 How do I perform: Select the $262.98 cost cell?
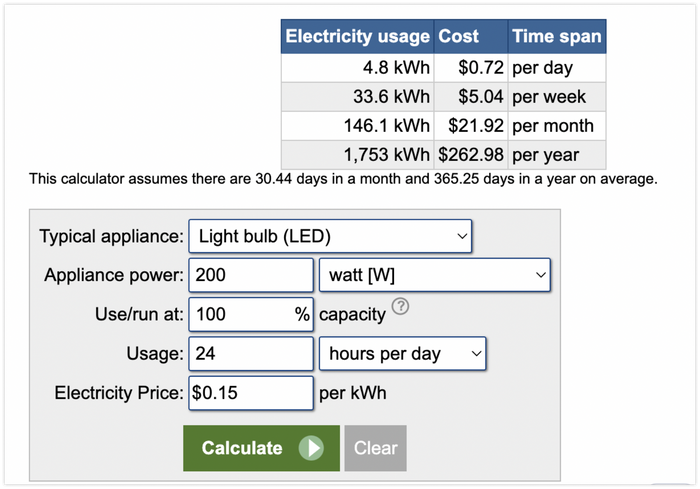471,155
